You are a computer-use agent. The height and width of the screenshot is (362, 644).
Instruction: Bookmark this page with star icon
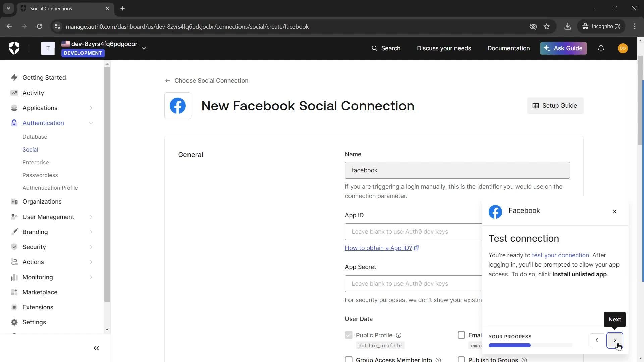547,27
